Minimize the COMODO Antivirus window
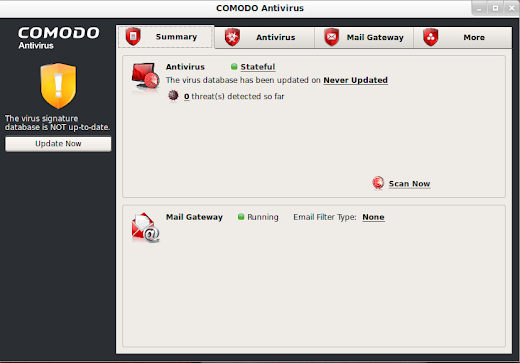The image size is (520, 363). pos(479,9)
